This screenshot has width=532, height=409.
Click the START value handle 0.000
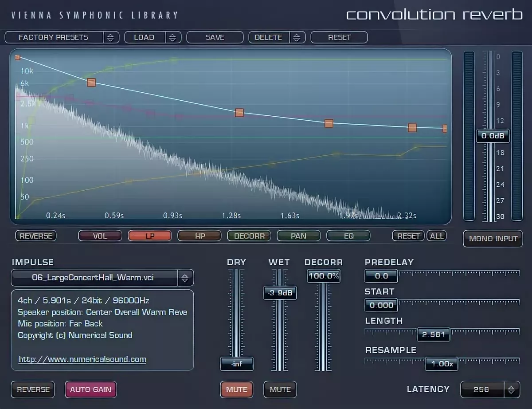point(381,305)
